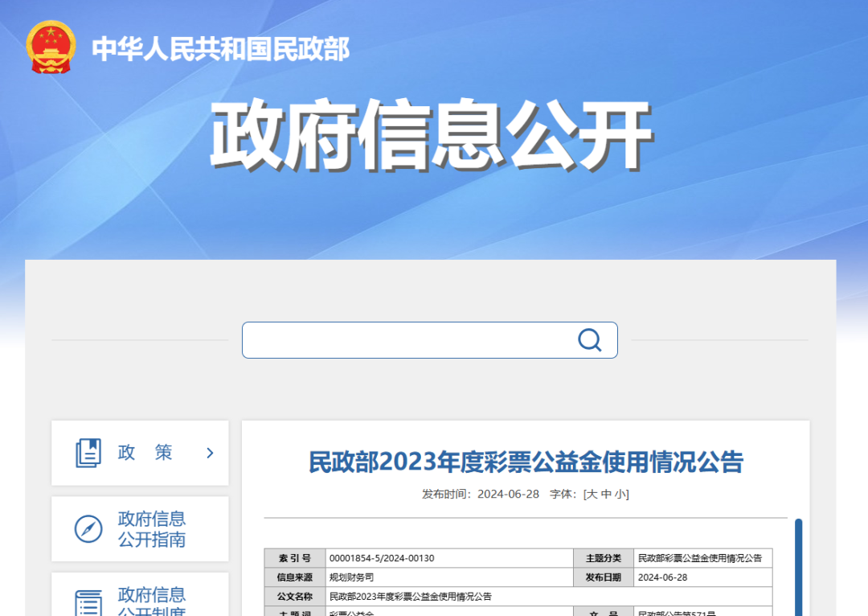Click the national emblem icon in the header
This screenshot has width=868, height=616.
[x=51, y=50]
